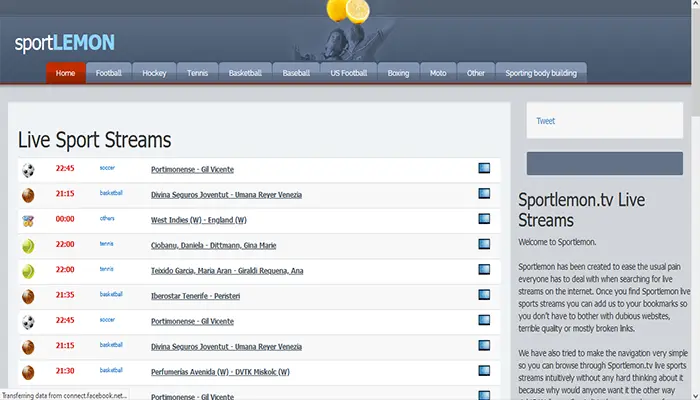Image resolution: width=700 pixels, height=400 pixels.
Task: Click basketball icon in first 21:15 row
Action: tap(28, 196)
